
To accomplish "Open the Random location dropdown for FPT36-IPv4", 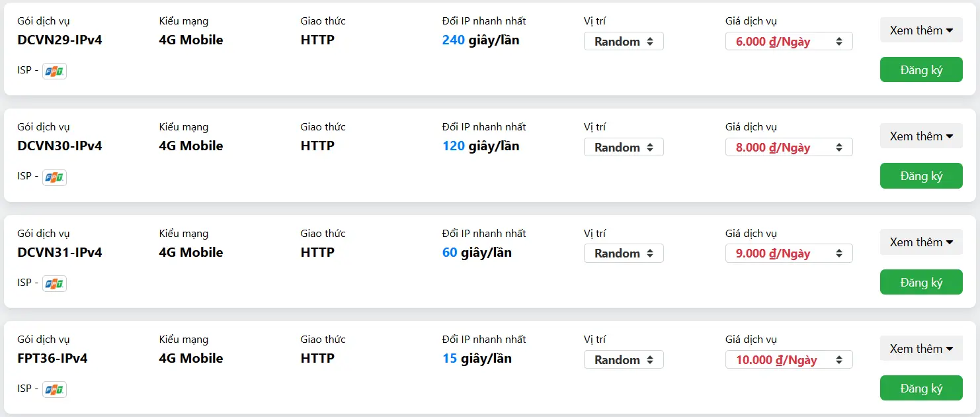I will click(623, 359).
